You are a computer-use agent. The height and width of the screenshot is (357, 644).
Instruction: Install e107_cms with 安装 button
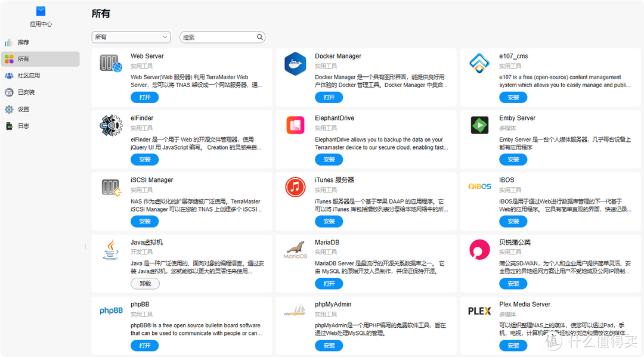click(513, 97)
